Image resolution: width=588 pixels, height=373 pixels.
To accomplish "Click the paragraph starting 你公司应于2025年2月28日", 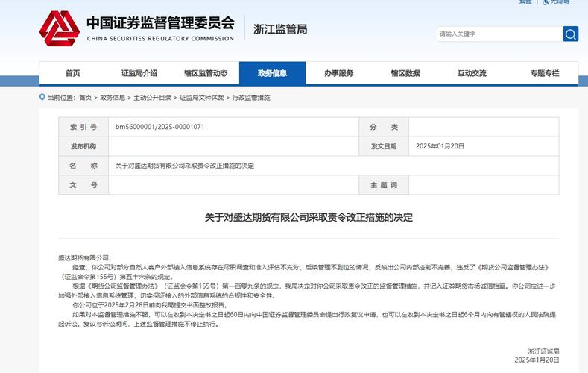I will (150, 305).
